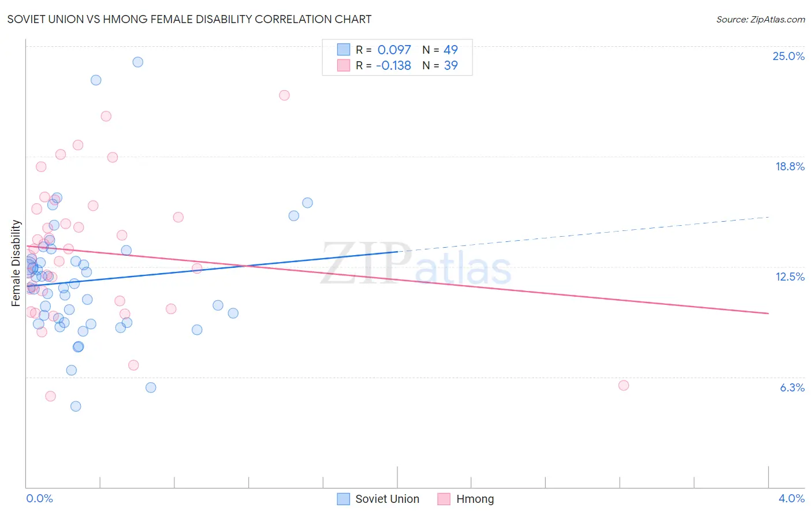
Task: Open the Source: ZipAtlas.com text
Action: pos(761,19)
